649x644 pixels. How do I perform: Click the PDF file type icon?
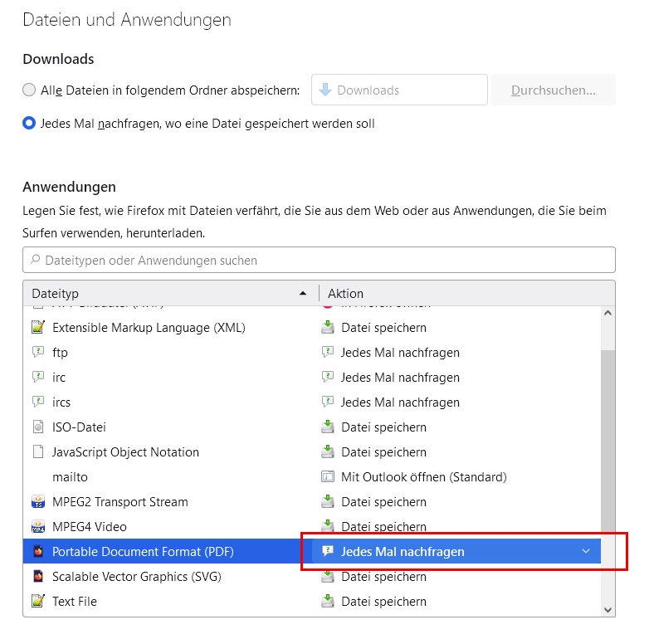(x=37, y=552)
